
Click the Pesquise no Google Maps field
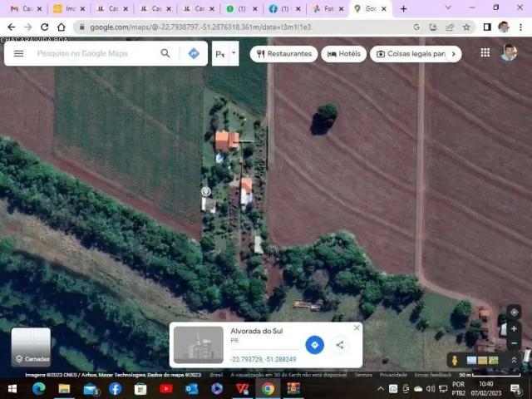tap(91, 53)
